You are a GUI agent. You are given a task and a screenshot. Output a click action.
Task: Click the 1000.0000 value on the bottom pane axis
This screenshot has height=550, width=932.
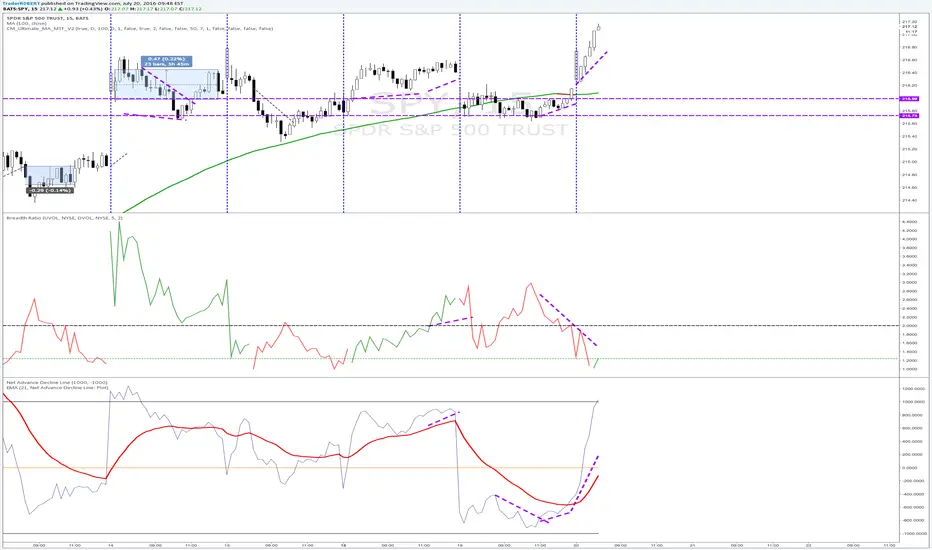pyautogui.click(x=914, y=402)
